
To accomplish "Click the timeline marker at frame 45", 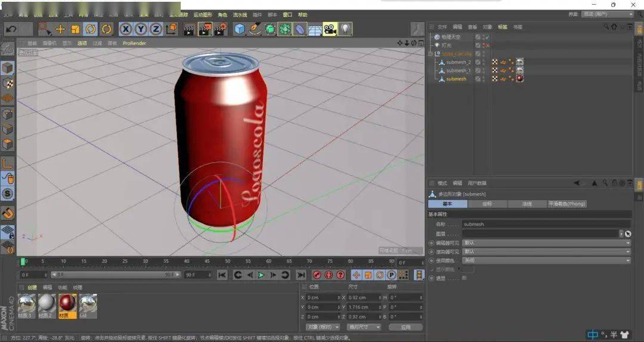I will tap(207, 262).
